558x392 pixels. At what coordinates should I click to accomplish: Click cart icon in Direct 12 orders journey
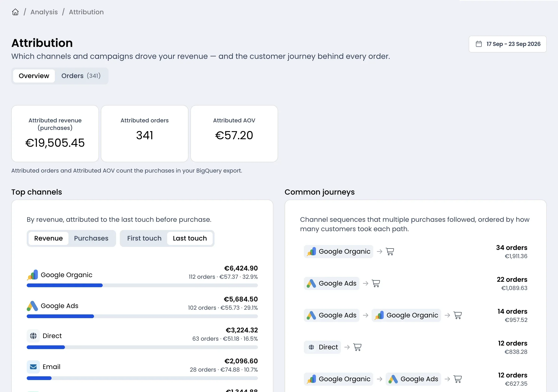(357, 347)
